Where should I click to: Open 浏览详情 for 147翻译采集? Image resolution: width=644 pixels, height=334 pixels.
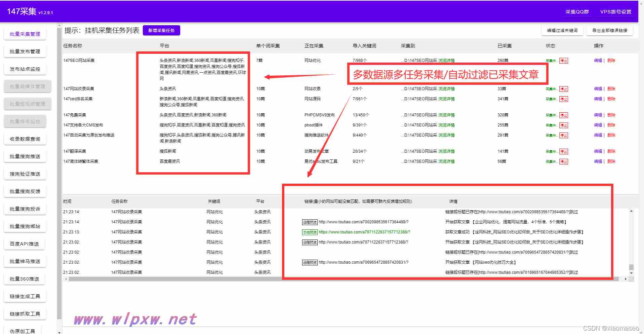tap(446, 151)
